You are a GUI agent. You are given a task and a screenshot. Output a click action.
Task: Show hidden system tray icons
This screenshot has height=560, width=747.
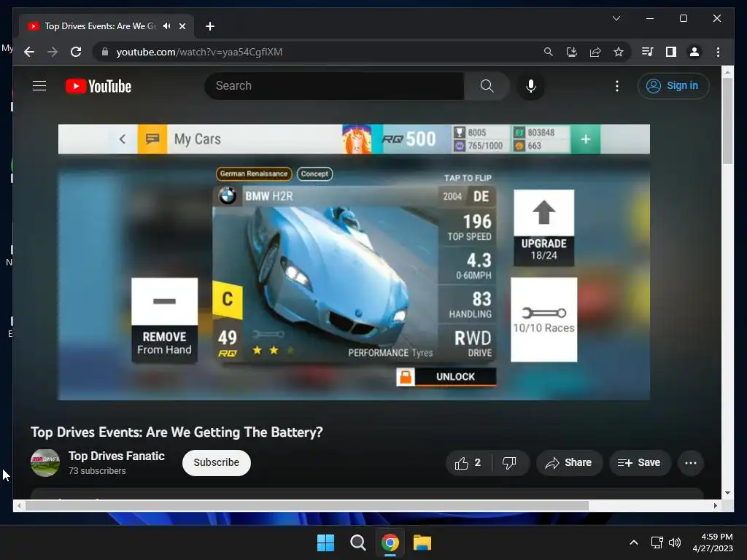click(x=634, y=542)
